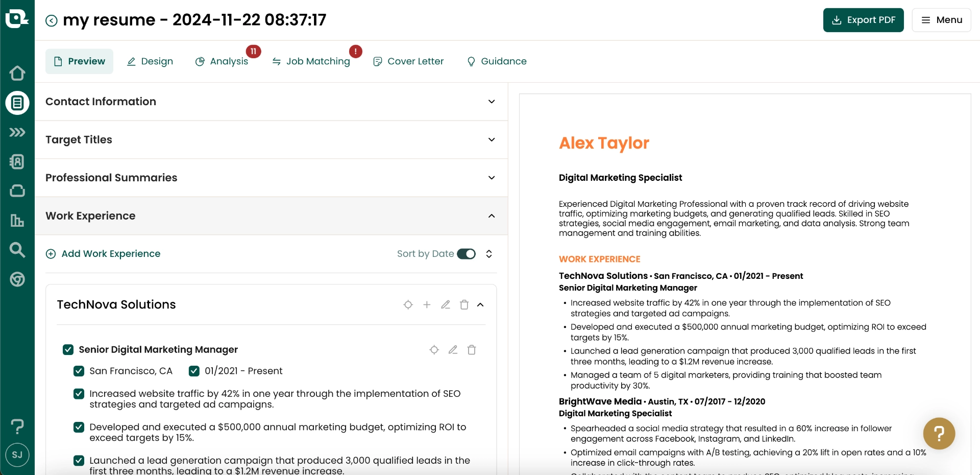The image size is (980, 475).
Task: Click the red 11 badge on Analysis
Action: pos(253,51)
